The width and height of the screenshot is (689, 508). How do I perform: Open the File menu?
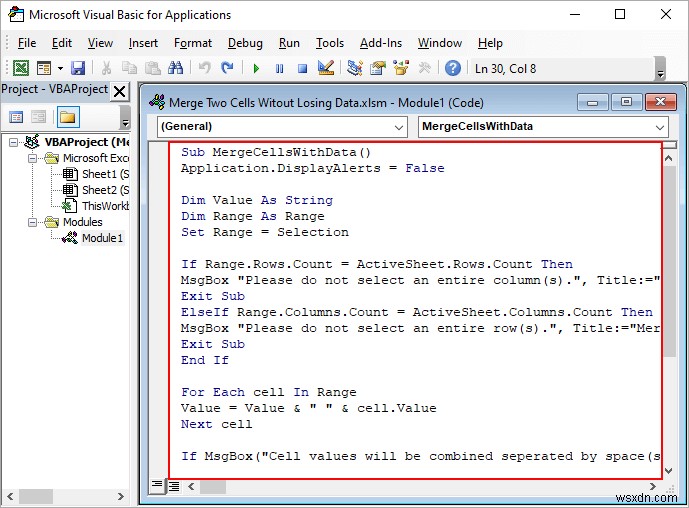27,43
